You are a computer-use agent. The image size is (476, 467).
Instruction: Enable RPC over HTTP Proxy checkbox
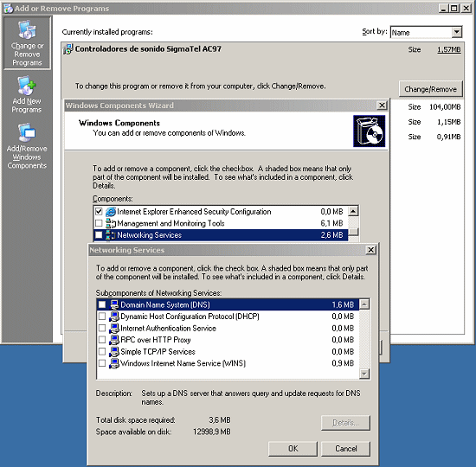102,340
